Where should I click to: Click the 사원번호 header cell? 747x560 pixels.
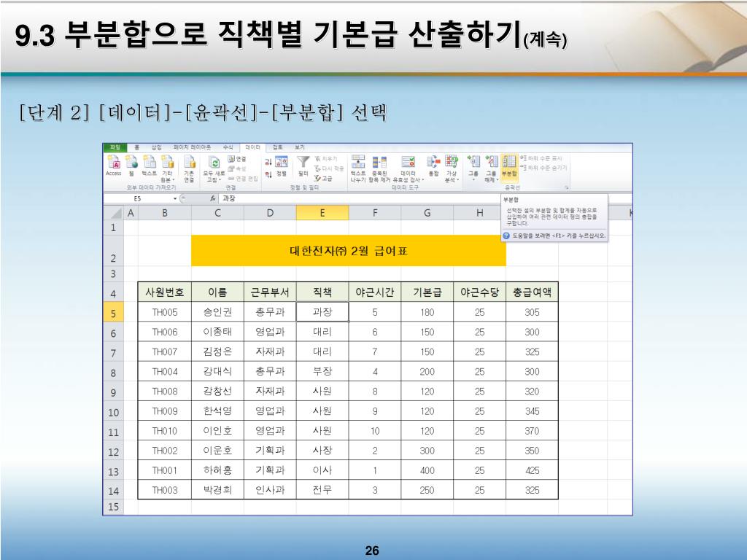coord(165,292)
